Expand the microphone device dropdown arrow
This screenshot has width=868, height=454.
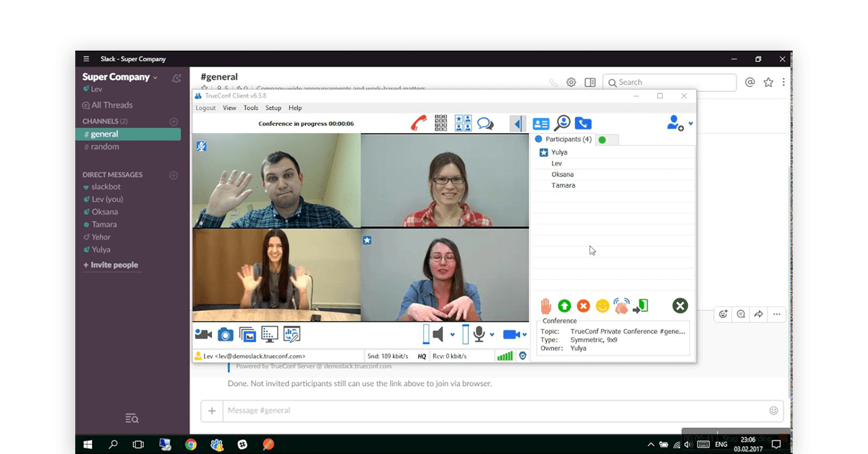492,335
